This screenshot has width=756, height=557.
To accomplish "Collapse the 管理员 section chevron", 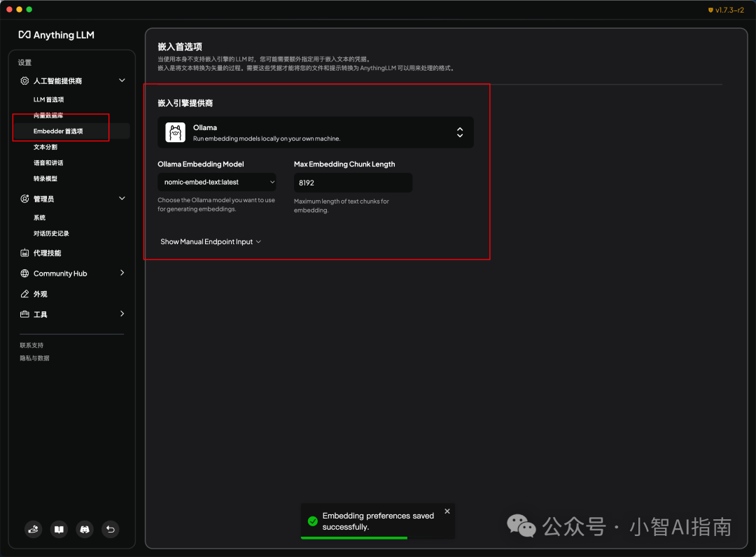I will (x=122, y=199).
